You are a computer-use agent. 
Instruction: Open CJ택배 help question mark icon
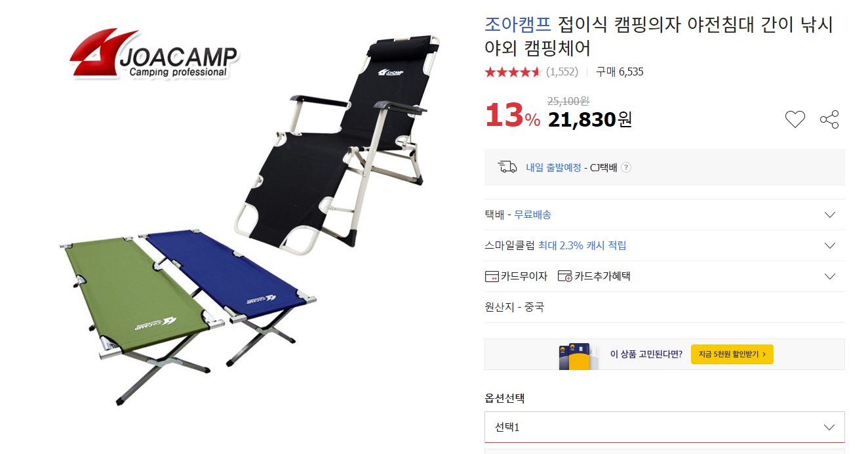(x=626, y=167)
